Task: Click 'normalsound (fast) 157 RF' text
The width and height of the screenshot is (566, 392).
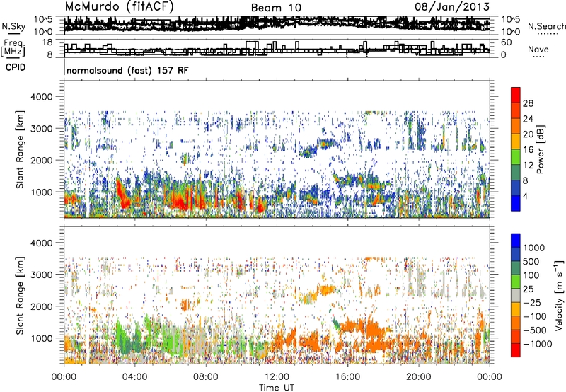Action: [x=127, y=70]
